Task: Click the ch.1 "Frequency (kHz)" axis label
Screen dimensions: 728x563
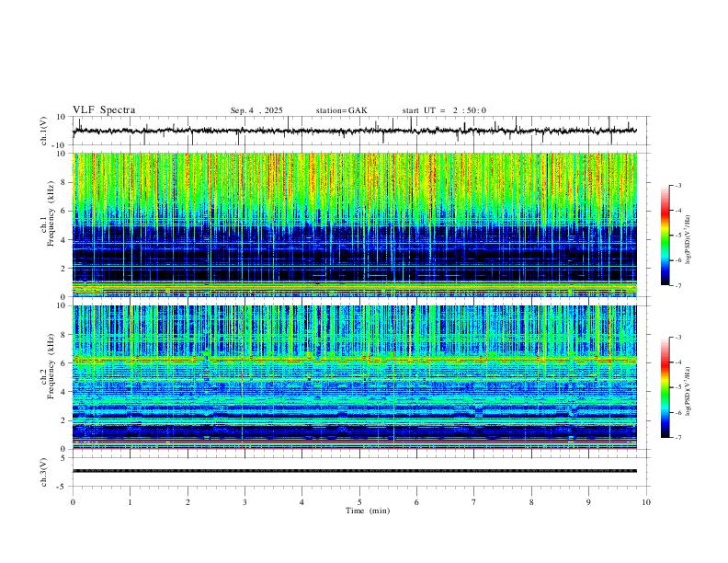Action: click(x=51, y=213)
